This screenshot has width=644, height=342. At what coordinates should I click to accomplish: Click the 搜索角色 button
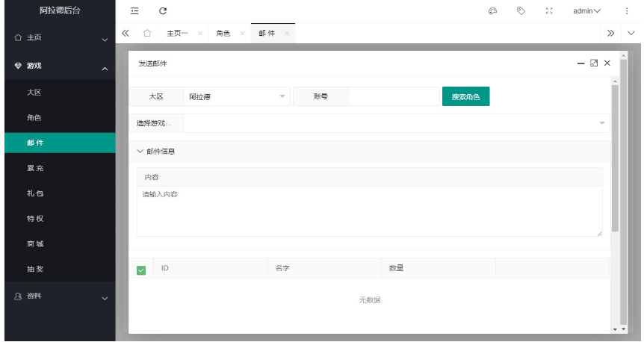465,96
